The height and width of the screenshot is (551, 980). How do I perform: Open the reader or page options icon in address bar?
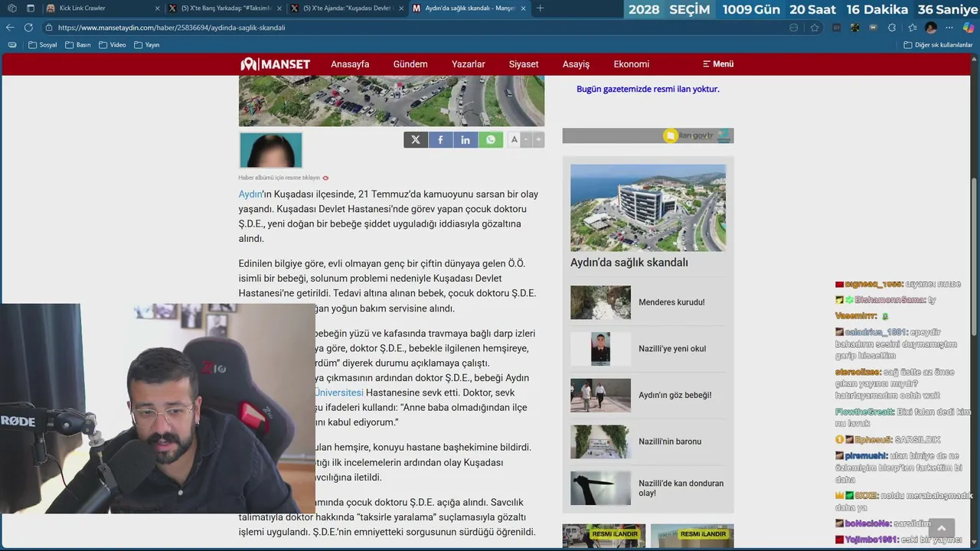pyautogui.click(x=793, y=28)
